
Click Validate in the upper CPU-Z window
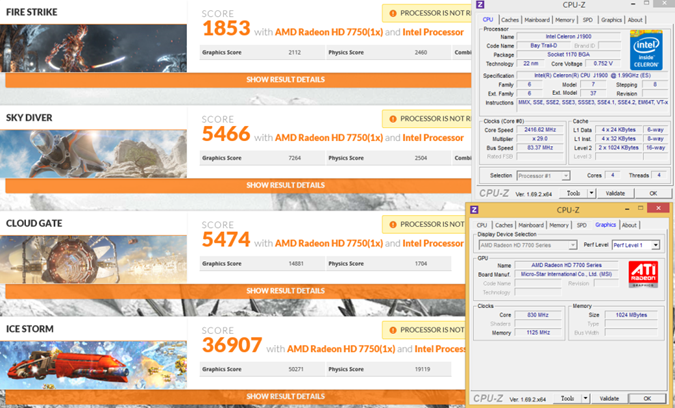615,193
